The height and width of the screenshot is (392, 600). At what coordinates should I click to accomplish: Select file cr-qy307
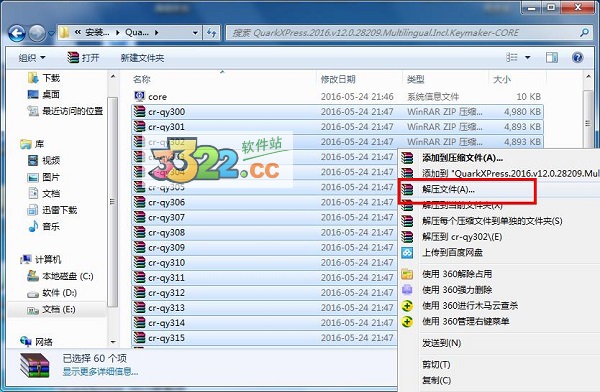coord(265,217)
